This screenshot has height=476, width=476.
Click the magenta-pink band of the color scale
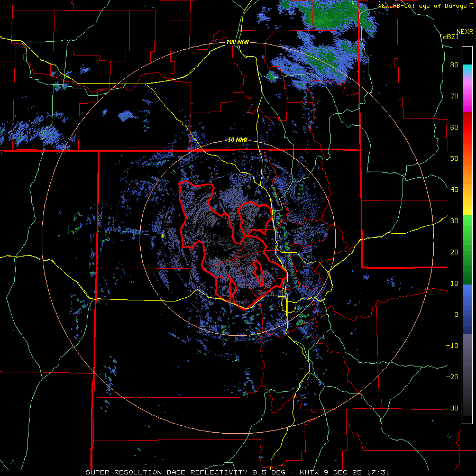467,94
